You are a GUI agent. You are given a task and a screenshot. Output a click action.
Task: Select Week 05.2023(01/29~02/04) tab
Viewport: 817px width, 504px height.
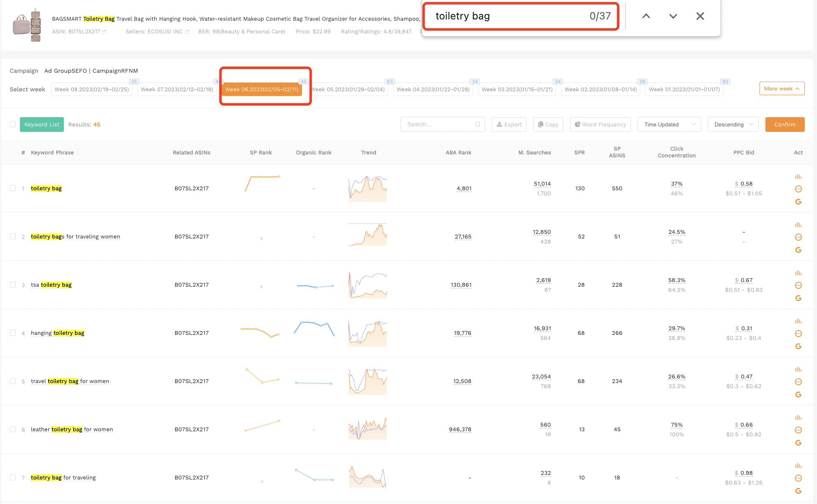(x=348, y=89)
